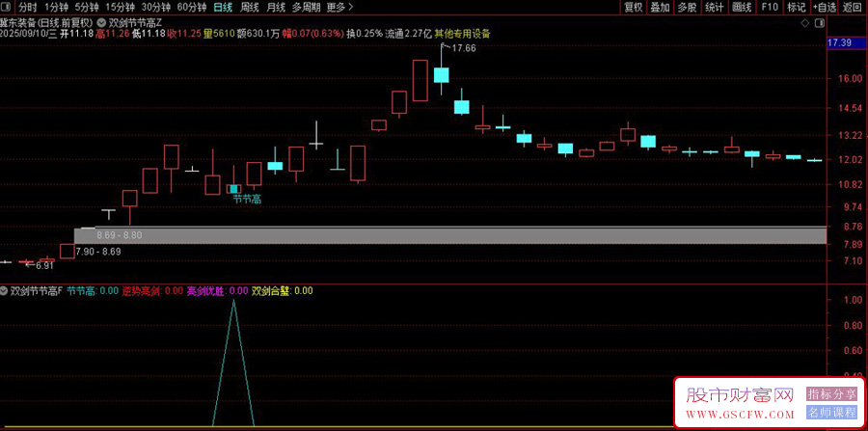Select the 60分钟 period
This screenshot has width=868, height=431.
[x=192, y=7]
